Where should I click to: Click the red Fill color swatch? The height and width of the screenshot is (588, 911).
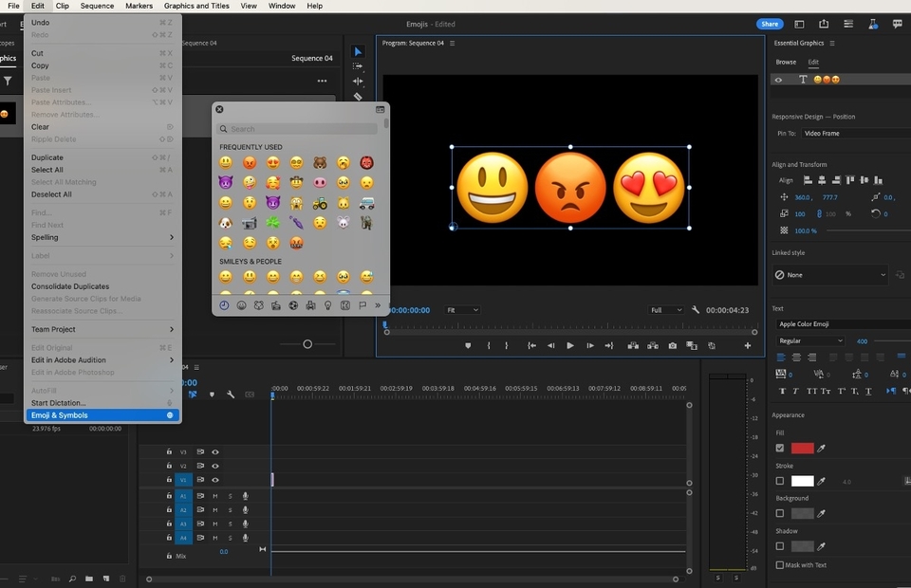[x=802, y=448]
